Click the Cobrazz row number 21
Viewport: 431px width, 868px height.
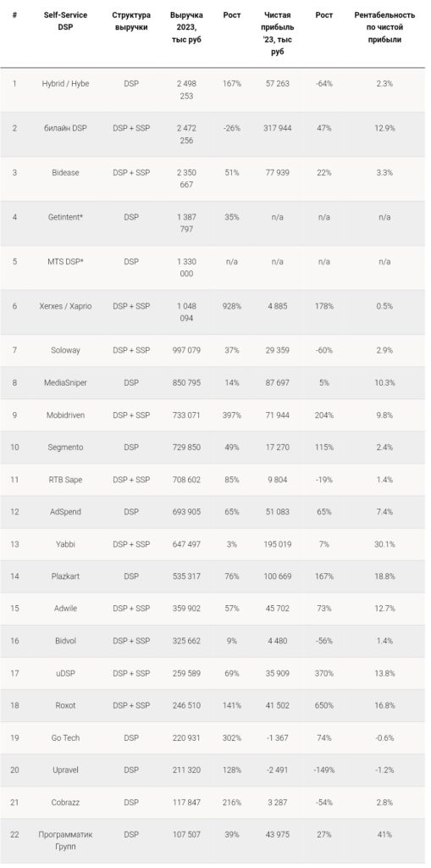point(14,802)
